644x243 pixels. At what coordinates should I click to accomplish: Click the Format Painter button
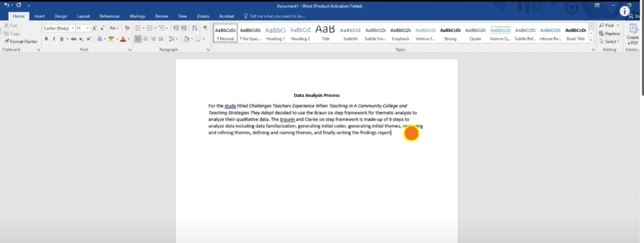21,42
